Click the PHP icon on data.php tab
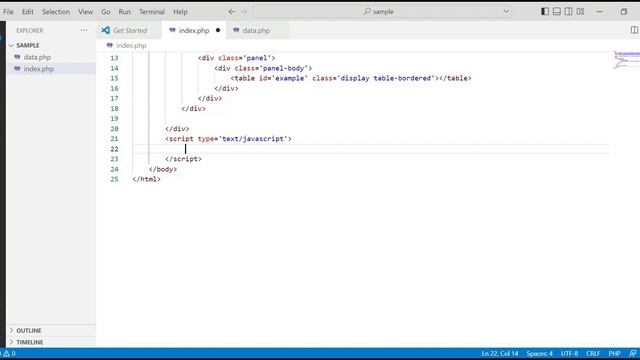 [236, 30]
